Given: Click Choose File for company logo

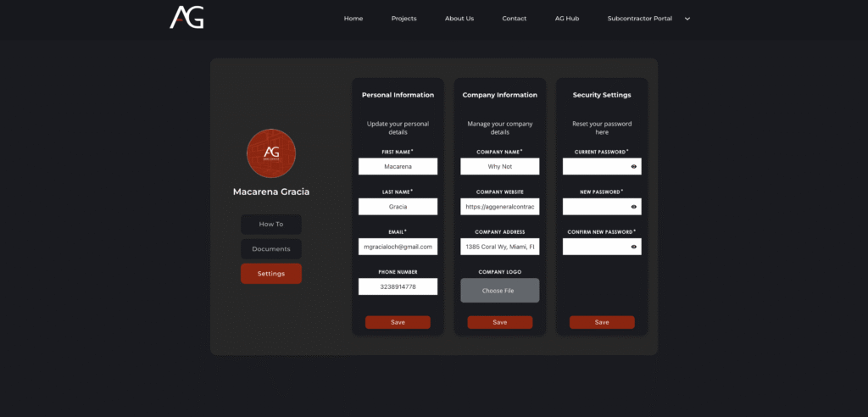Looking at the screenshot, I should (x=499, y=291).
